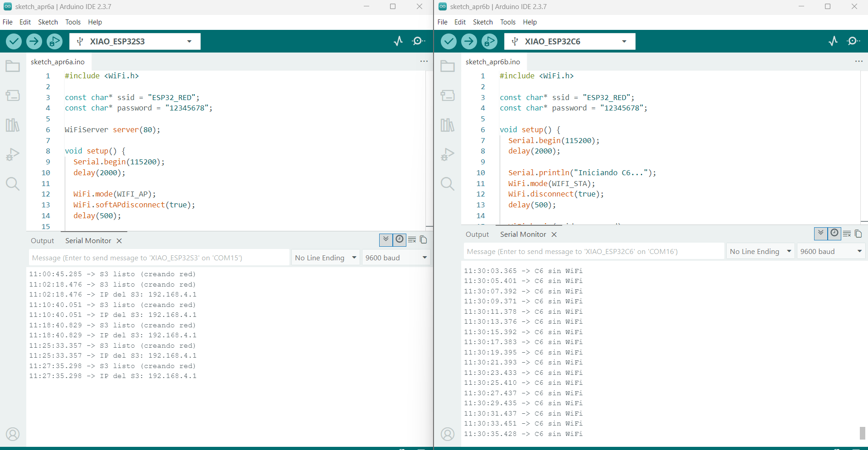Start Debugging in sketch_apr6b window
This screenshot has height=450, width=868.
click(489, 41)
